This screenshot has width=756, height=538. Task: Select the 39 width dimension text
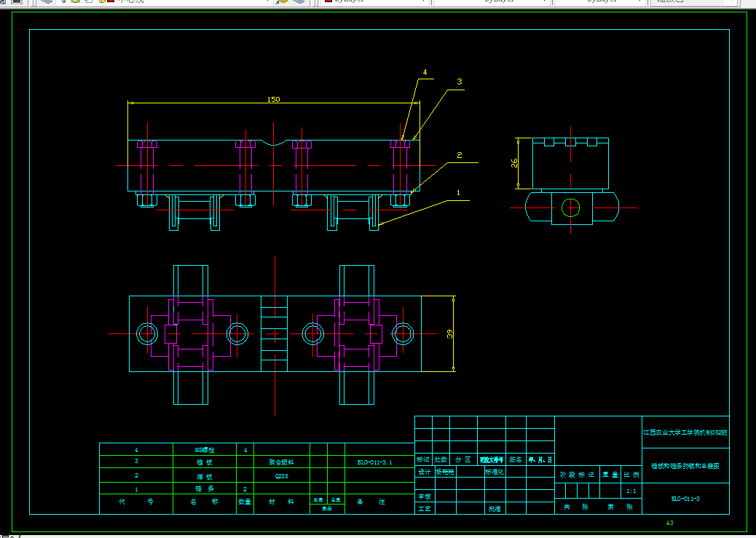pyautogui.click(x=450, y=333)
